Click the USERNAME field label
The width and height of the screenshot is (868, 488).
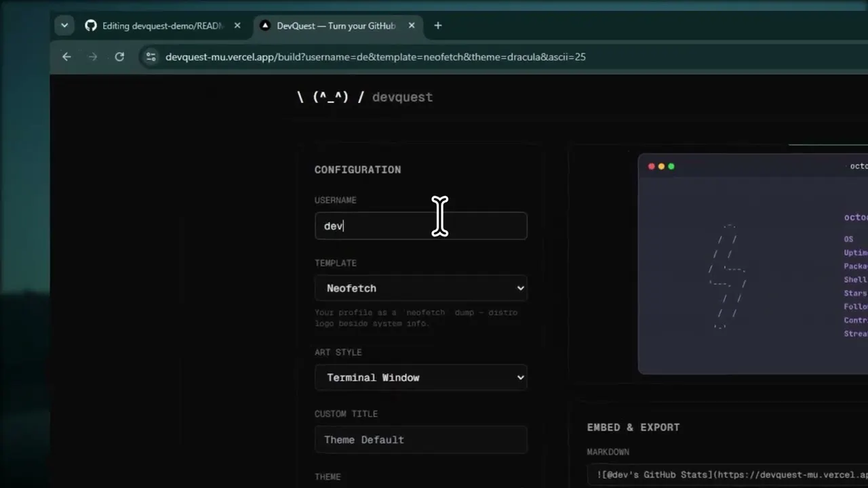(x=335, y=200)
